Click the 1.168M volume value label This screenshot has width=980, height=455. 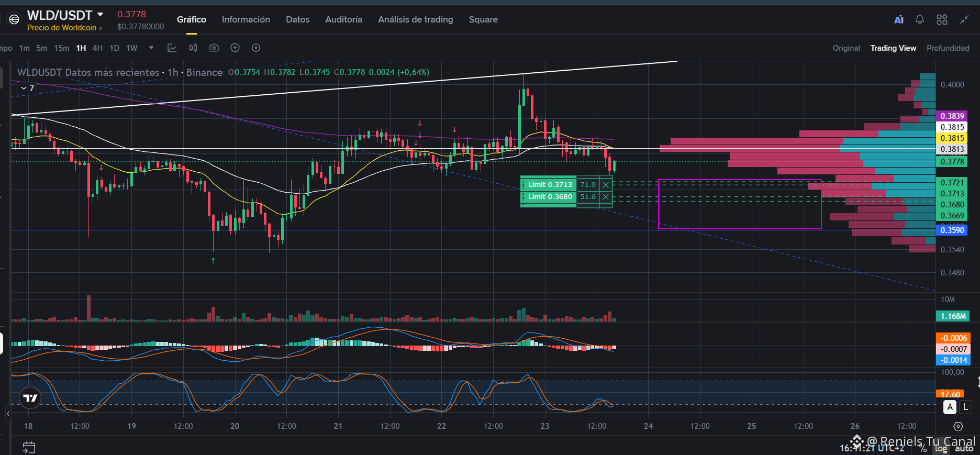953,316
